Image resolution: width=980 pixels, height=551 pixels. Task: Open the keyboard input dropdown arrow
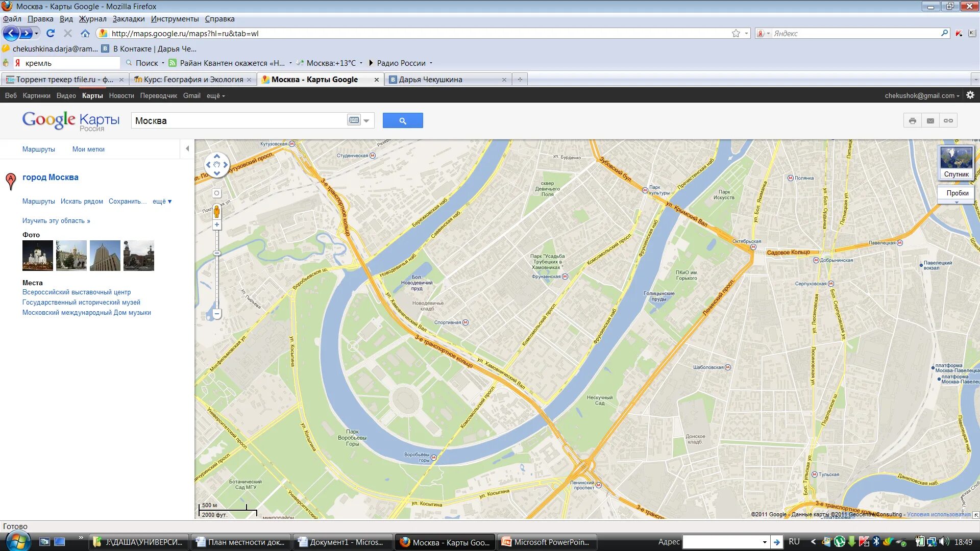366,121
